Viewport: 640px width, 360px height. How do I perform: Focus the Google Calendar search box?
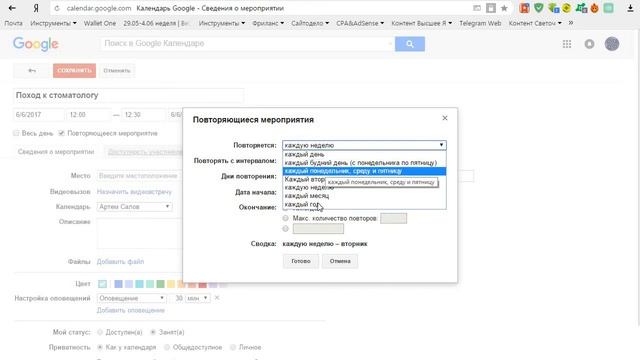pyautogui.click(x=247, y=44)
